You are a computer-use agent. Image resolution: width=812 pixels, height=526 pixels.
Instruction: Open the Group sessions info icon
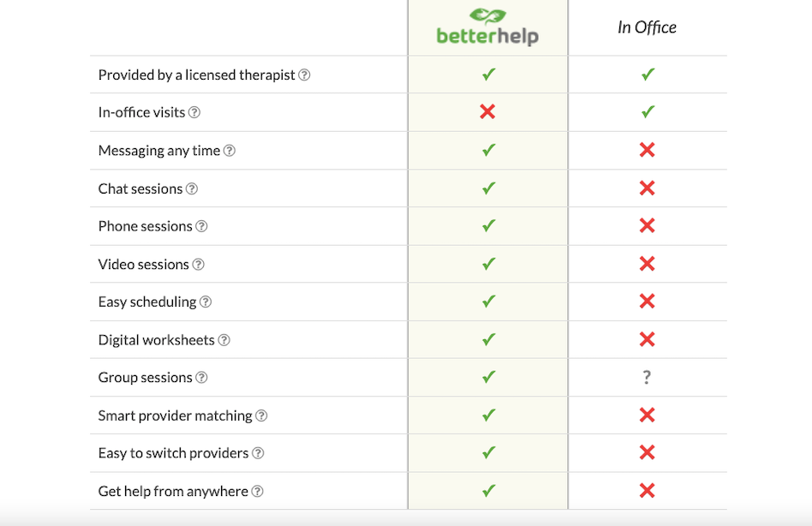point(201,378)
